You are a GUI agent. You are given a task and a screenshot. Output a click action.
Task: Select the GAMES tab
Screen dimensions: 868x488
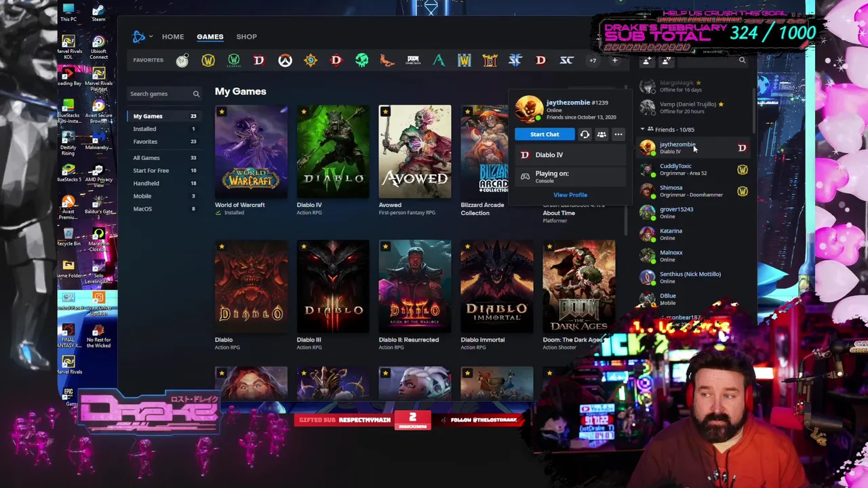pyautogui.click(x=210, y=37)
